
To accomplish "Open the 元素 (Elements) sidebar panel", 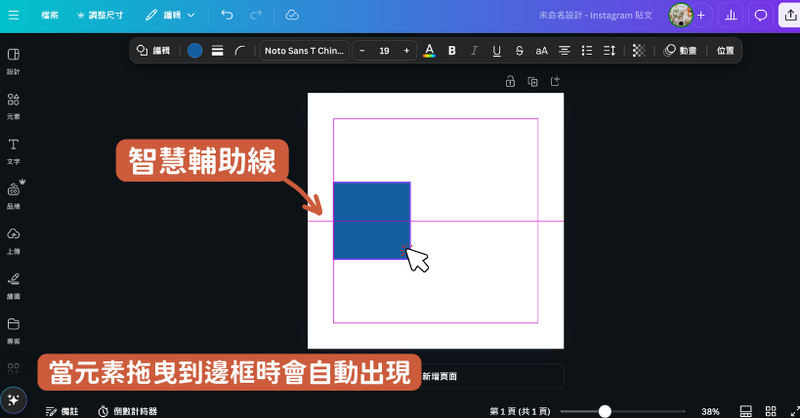I will pos(14,105).
